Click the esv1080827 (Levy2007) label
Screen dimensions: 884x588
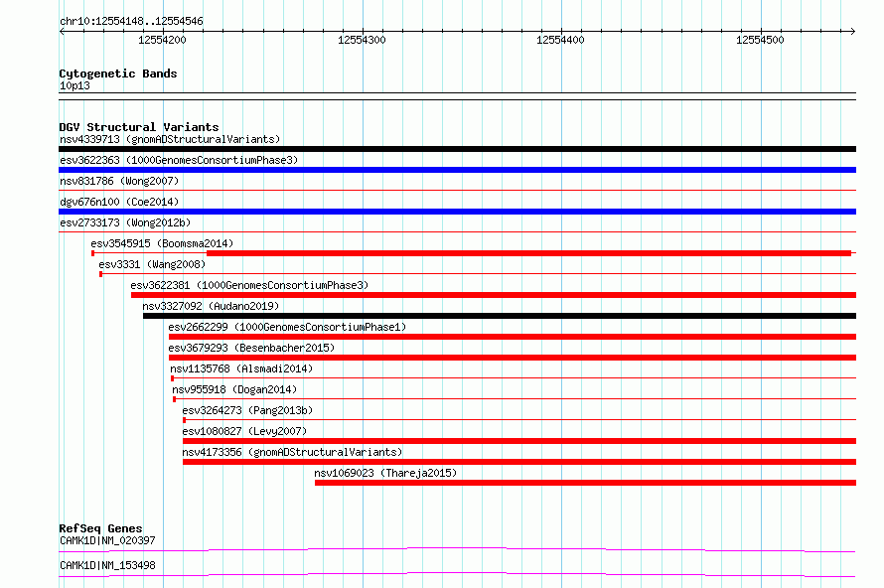244,431
